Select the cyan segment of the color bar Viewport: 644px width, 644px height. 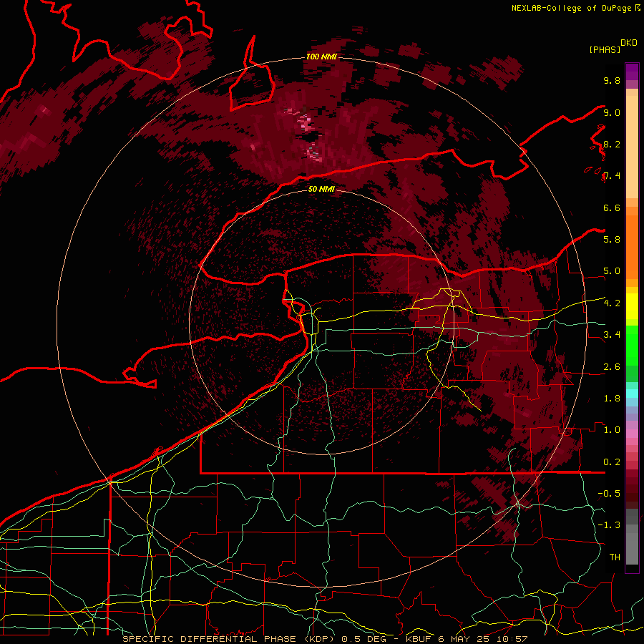(632, 393)
